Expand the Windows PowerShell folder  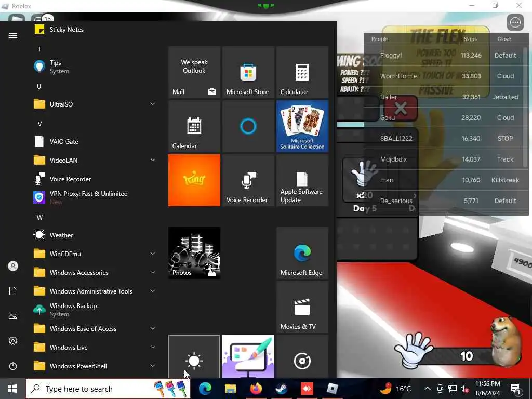(x=95, y=366)
